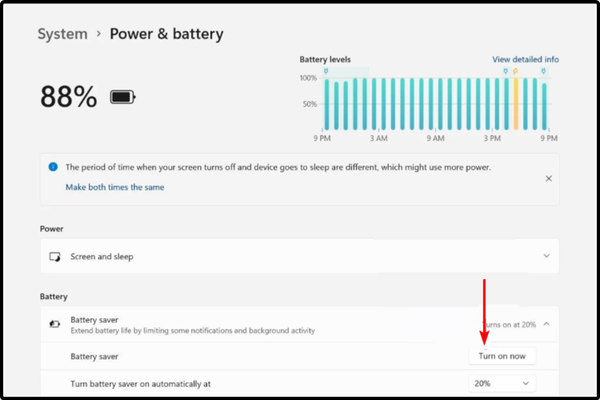Click the Battery saver header row text

[x=93, y=319]
